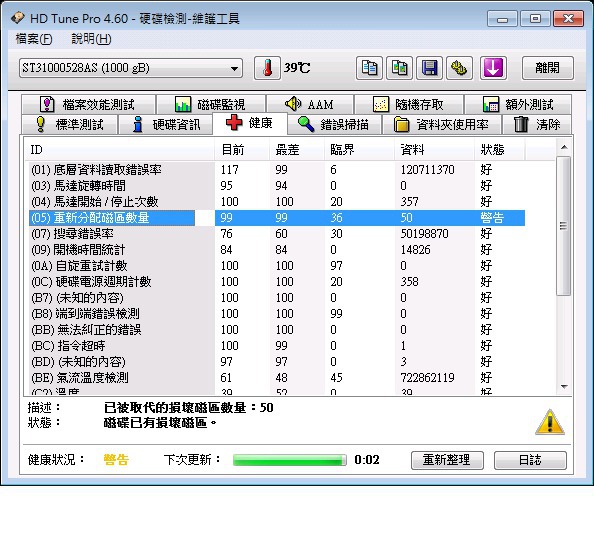Click the 39℃ temperature reading
The height and width of the screenshot is (533, 594).
coord(297,68)
